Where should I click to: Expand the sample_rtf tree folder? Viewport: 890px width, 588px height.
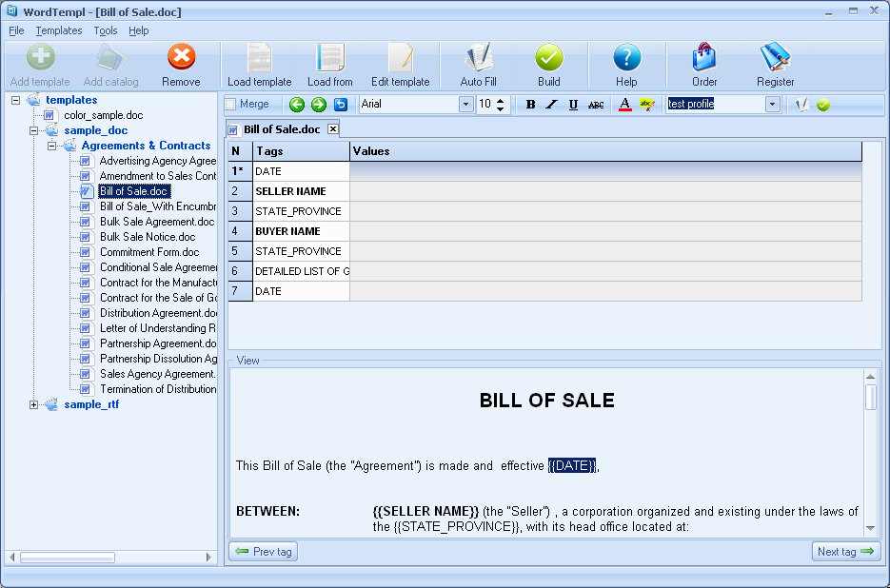(x=34, y=404)
